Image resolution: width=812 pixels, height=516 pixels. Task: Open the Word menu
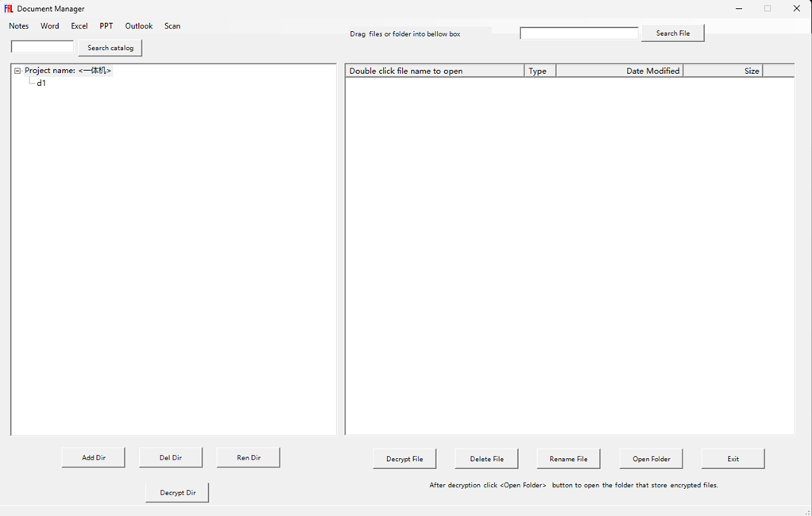point(49,26)
